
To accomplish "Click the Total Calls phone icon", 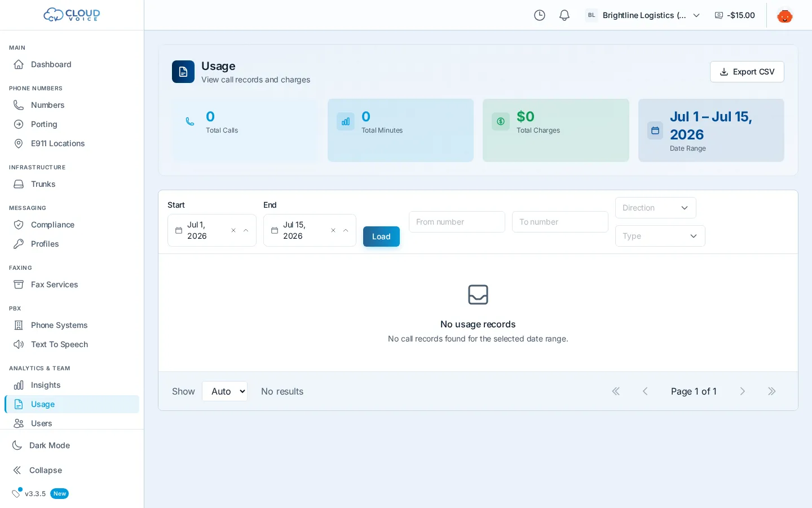I will [x=190, y=121].
